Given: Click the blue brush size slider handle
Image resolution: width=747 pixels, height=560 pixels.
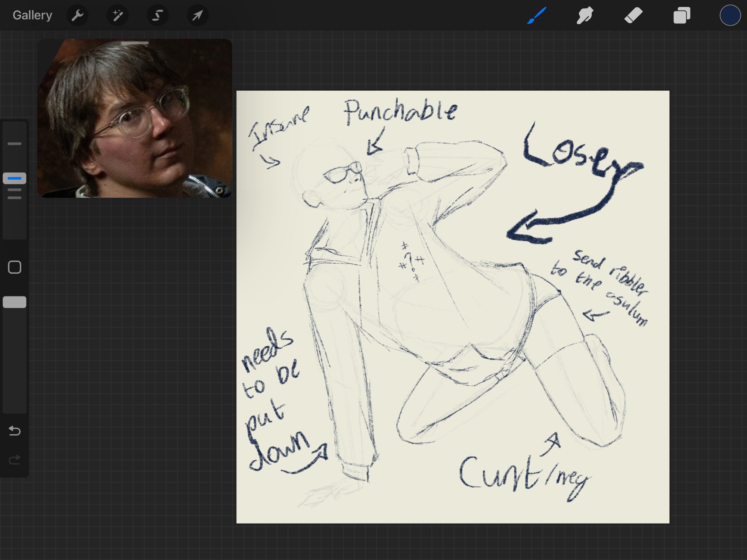Looking at the screenshot, I should 15,178.
